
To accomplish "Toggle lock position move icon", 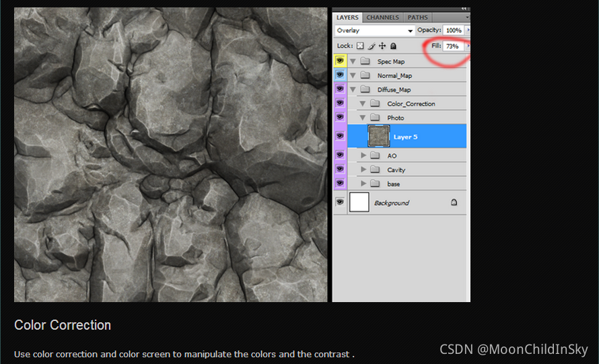I will (x=382, y=46).
